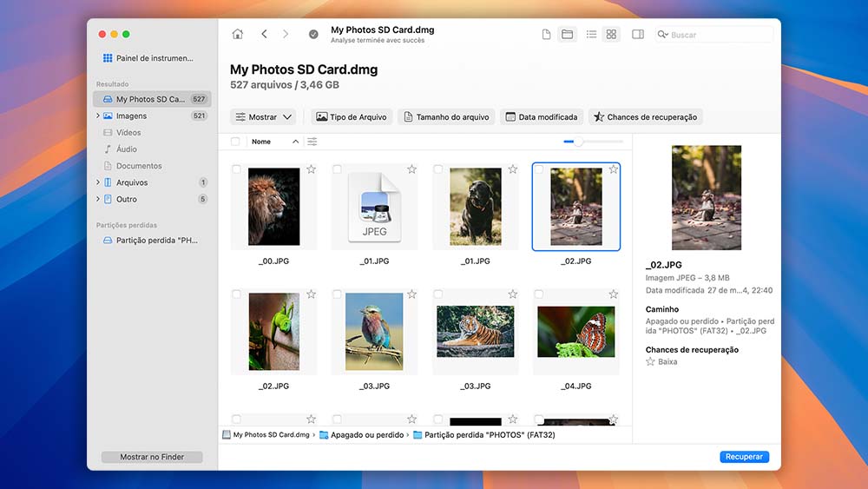
Task: Click the Recuperar button
Action: tap(744, 457)
